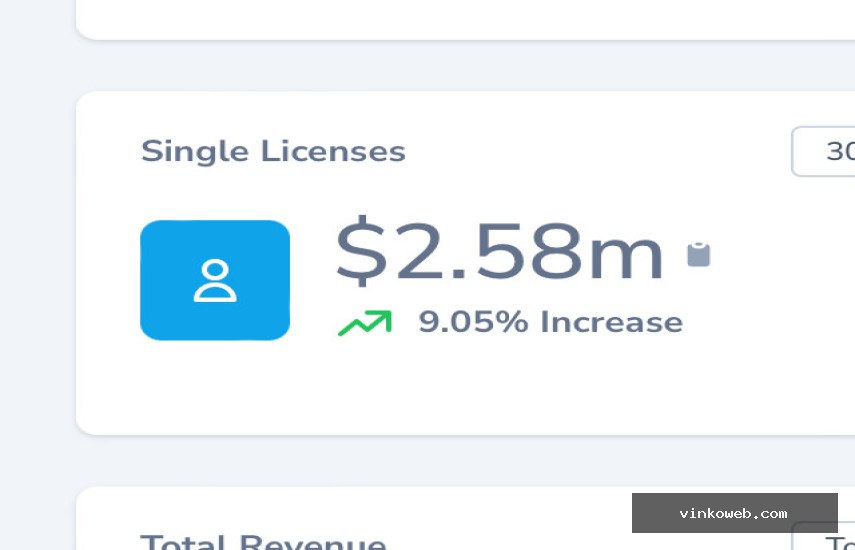Click the clipboard copy icon beside $2.58m
This screenshot has height=550, width=855.
(x=699, y=255)
